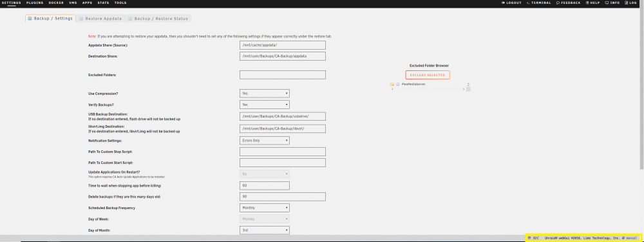Click the Exclude Selected button
This screenshot has width=644, height=242.
428,75
